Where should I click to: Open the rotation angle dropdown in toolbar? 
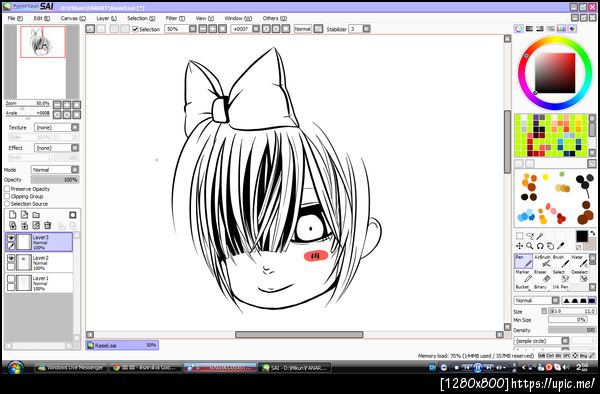pos(245,29)
